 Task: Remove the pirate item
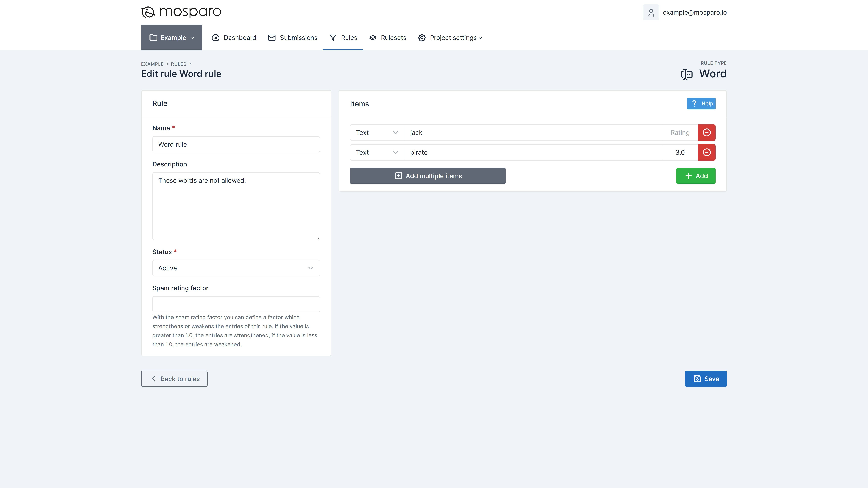coord(707,152)
